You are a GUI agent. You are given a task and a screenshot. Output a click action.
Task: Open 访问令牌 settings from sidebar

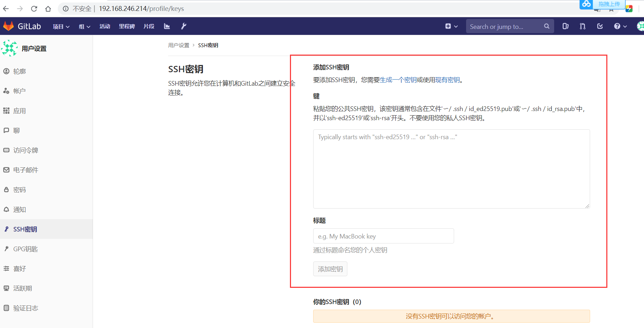coord(26,150)
